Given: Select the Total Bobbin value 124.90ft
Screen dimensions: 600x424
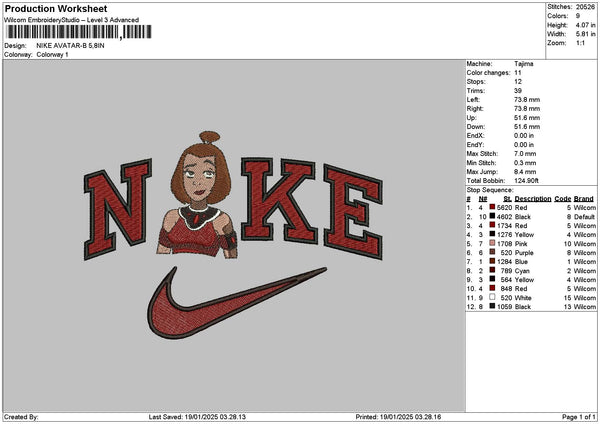Looking at the screenshot, I should click(526, 181).
